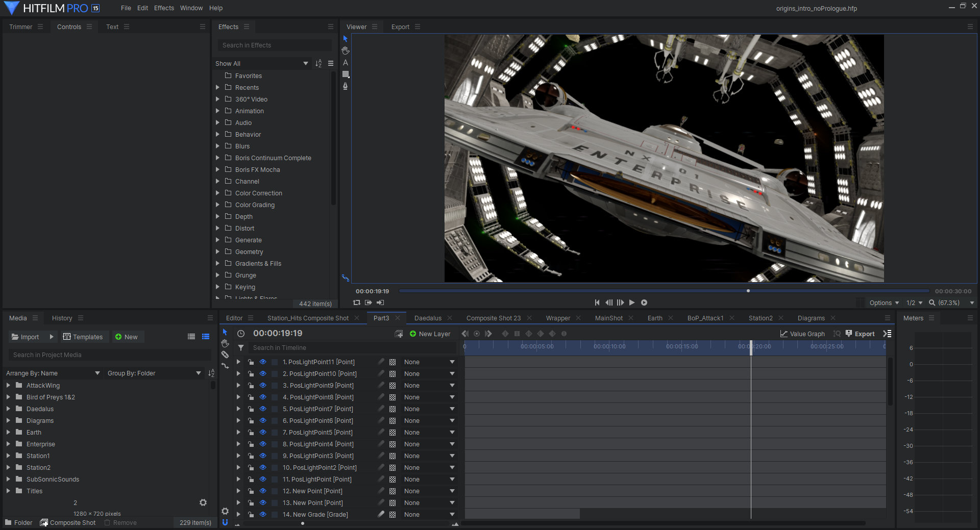Open the Value Graph view
Viewport: 980px width, 530px height.
click(802, 334)
